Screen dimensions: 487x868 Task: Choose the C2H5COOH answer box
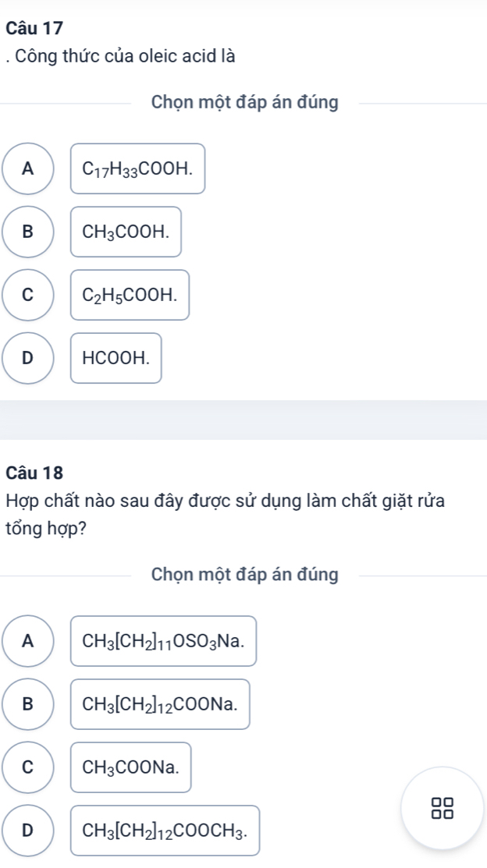pos(130,295)
